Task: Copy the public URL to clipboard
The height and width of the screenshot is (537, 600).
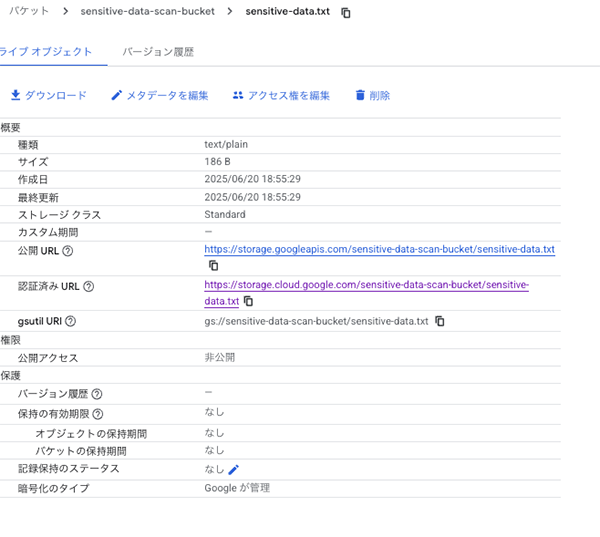Action: click(x=213, y=266)
